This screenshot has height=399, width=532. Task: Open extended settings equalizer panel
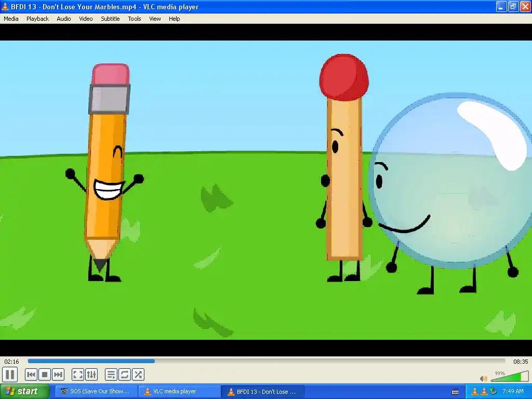[x=91, y=375]
